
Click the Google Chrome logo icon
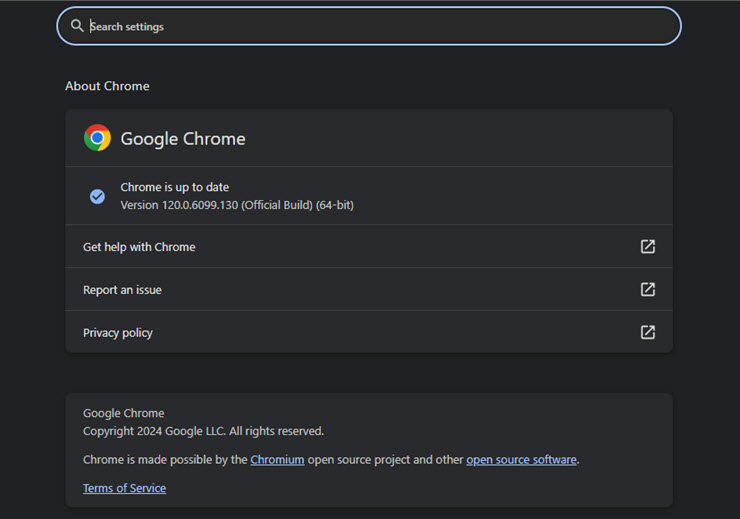click(x=97, y=138)
